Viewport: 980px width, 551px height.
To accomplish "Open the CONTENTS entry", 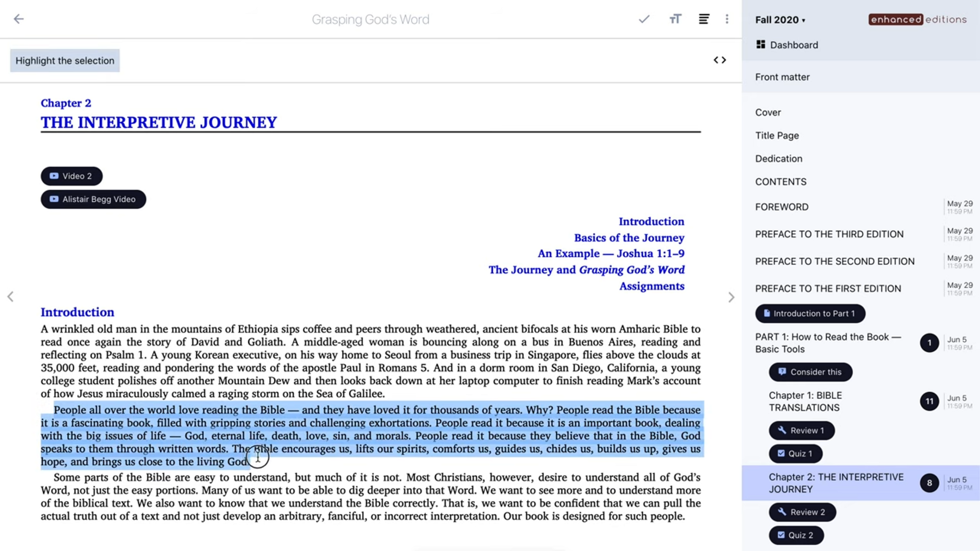I will tap(781, 182).
